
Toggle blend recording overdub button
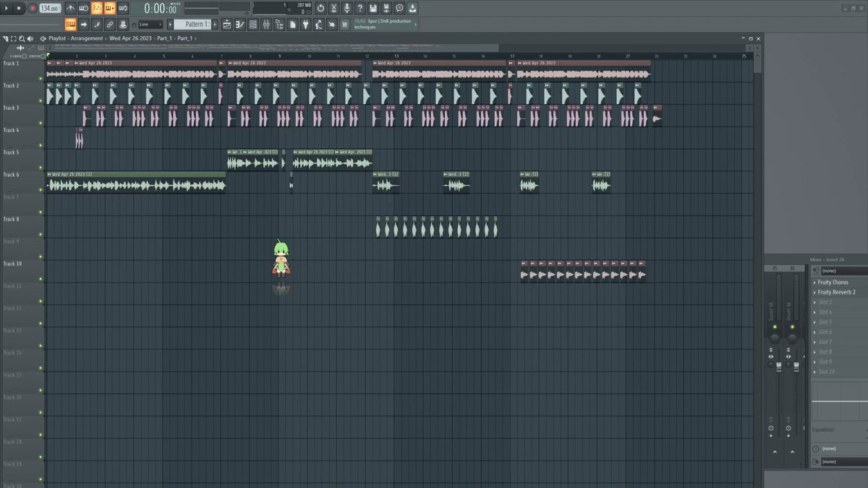[110, 8]
